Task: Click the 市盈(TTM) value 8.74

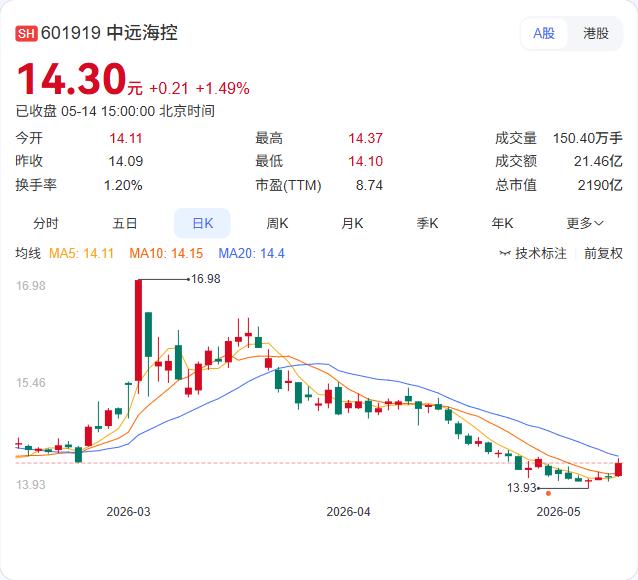Action: tap(369, 185)
